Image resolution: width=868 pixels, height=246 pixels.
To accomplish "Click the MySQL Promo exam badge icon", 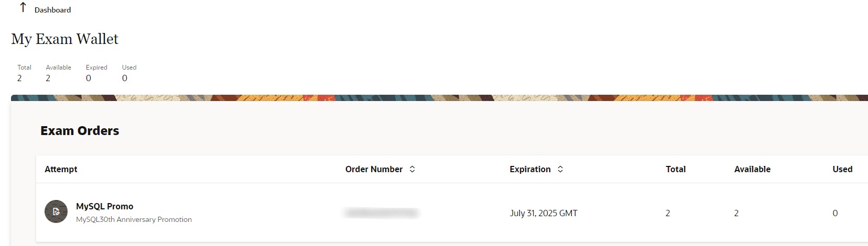I will tap(56, 211).
